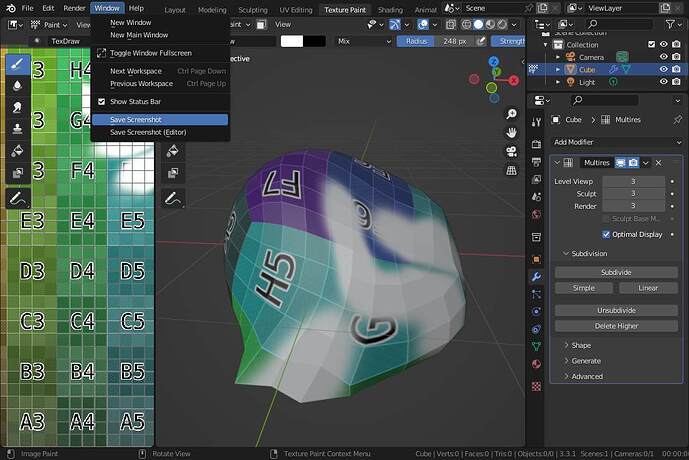Image resolution: width=689 pixels, height=460 pixels.
Task: Pin the properties editor context
Action: click(x=677, y=120)
